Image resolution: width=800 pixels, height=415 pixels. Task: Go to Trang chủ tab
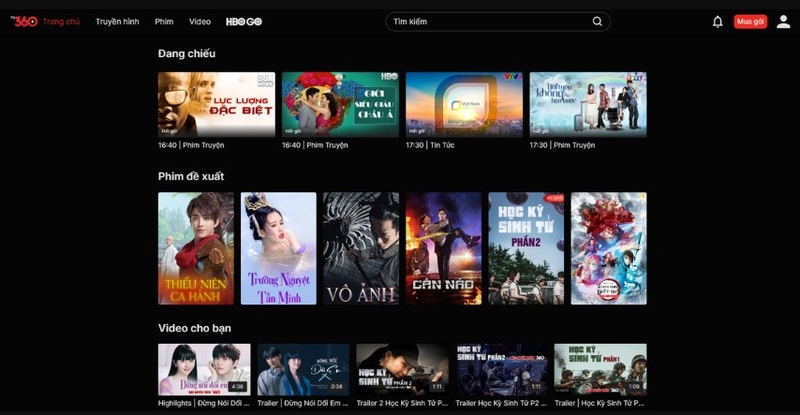point(61,21)
